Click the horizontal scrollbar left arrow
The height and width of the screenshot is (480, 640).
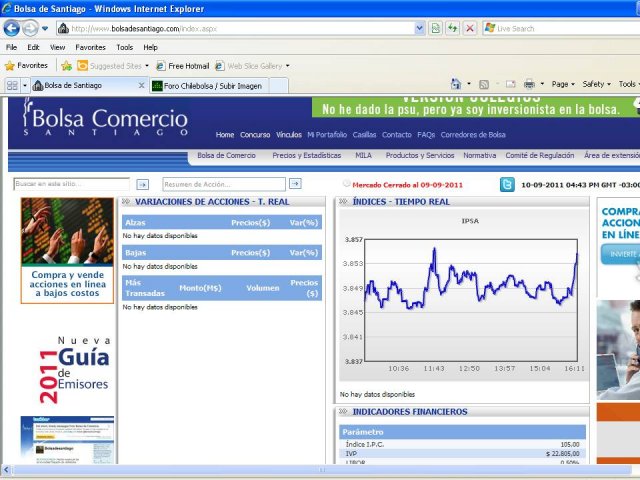[x=6, y=469]
